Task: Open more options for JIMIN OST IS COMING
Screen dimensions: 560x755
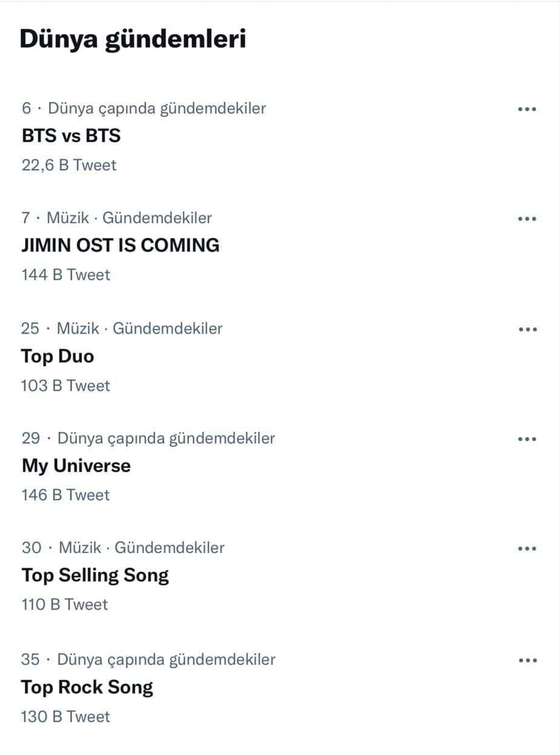Action: tap(527, 218)
